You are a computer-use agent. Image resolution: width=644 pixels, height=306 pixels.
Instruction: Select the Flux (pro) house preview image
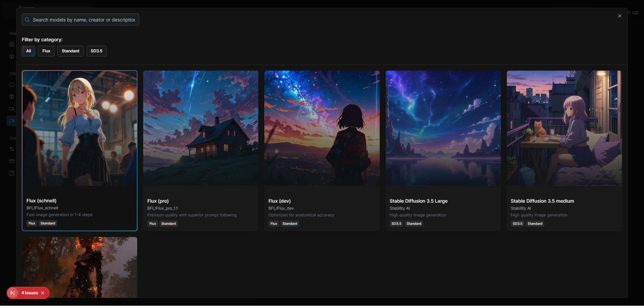[201, 128]
